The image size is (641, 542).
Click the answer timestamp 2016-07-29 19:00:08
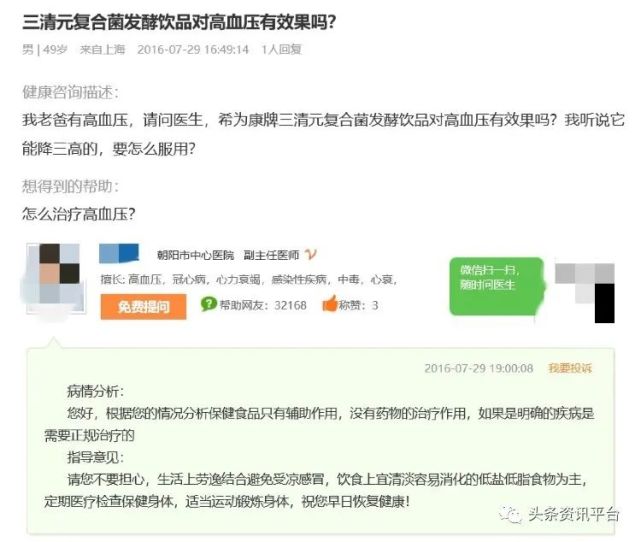click(478, 368)
